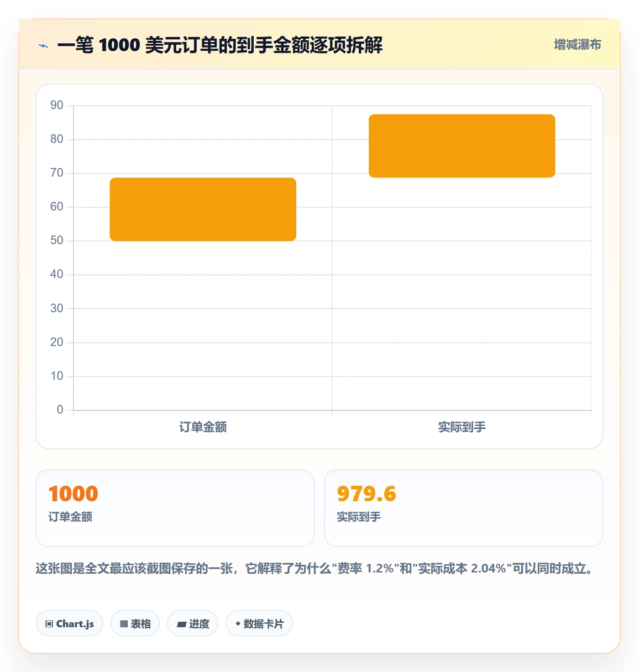The height and width of the screenshot is (672, 639).
Task: Click the y-axis value 30
Action: [57, 309]
